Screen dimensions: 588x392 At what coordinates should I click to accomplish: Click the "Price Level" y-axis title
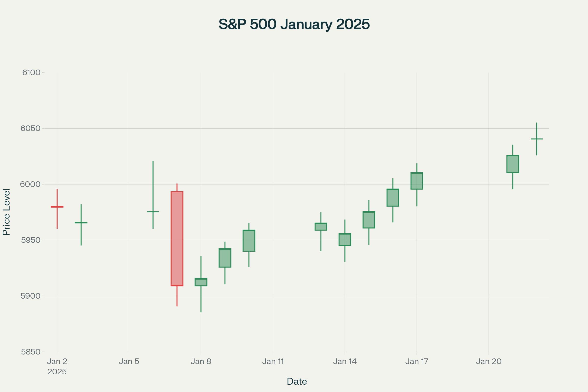[x=7, y=212]
